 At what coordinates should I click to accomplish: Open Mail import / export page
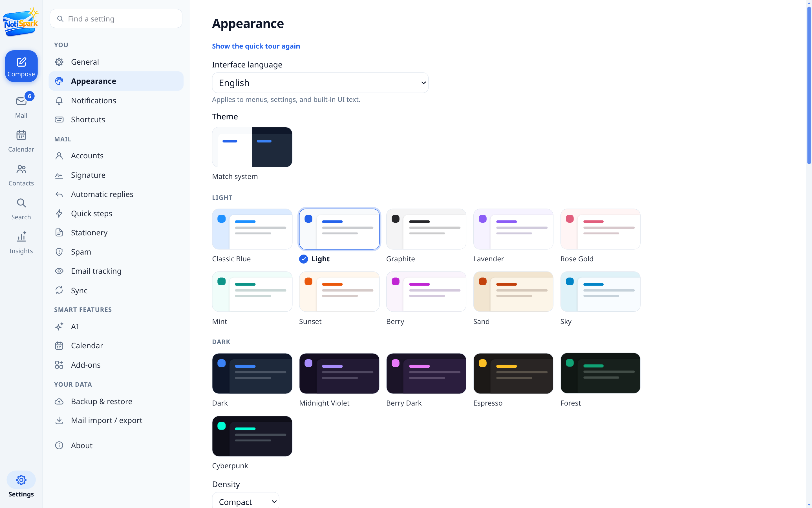point(116,420)
